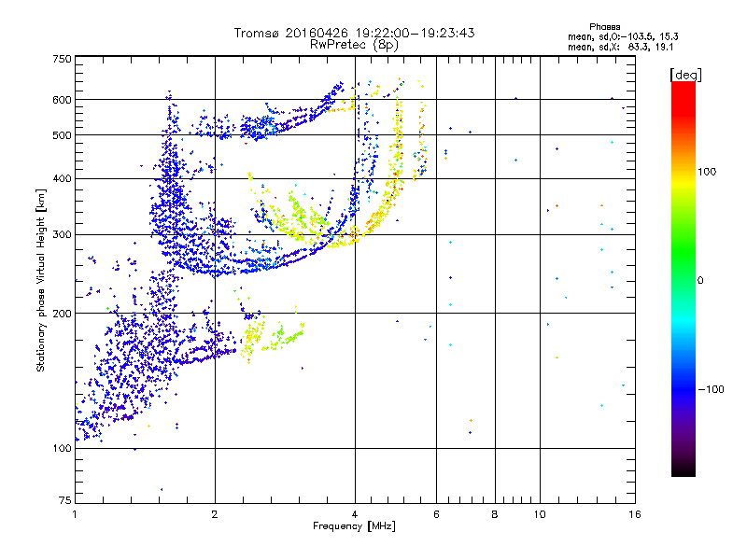Select the 'mean, sd,X: 83.3, 19.1' statistic
Viewport: 747px width, 560px height.
(620, 48)
